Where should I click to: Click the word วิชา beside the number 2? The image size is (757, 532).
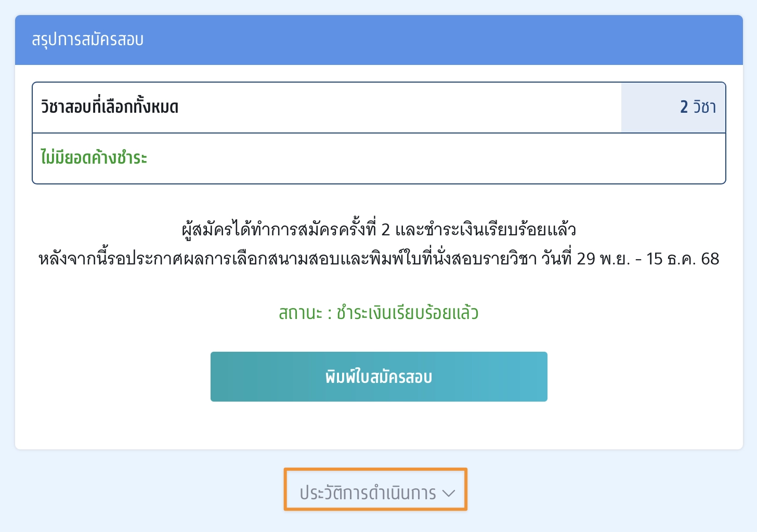click(x=704, y=107)
